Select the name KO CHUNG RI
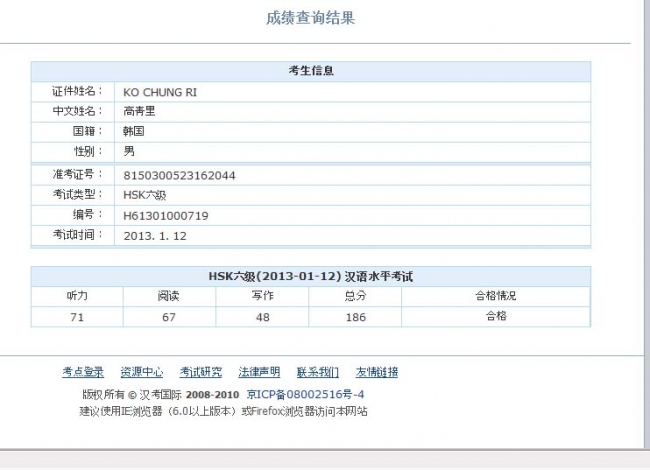 coord(160,92)
